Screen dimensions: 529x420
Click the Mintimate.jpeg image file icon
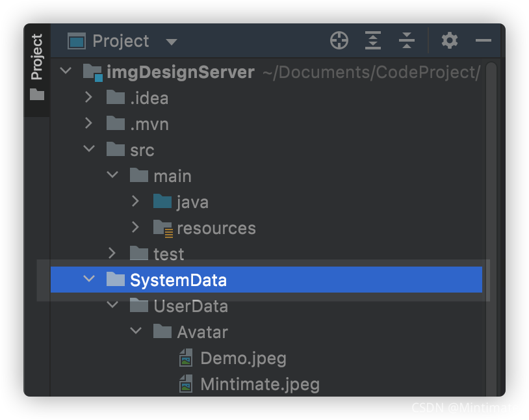point(186,384)
